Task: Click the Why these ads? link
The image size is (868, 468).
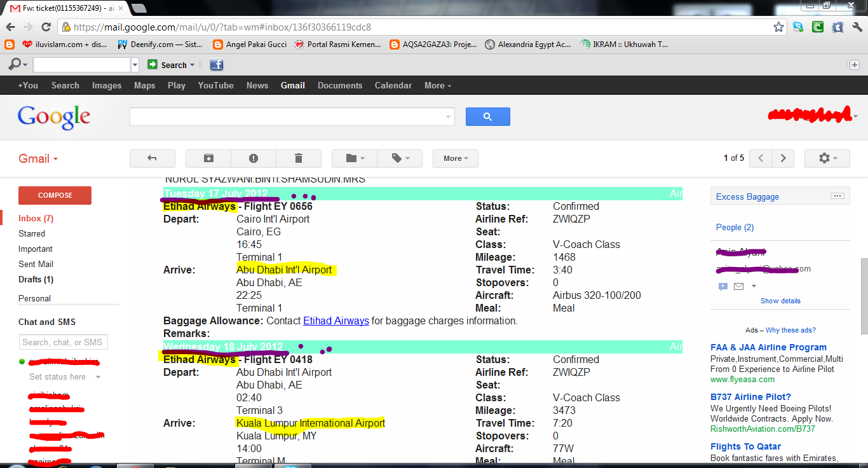Action: (x=790, y=330)
